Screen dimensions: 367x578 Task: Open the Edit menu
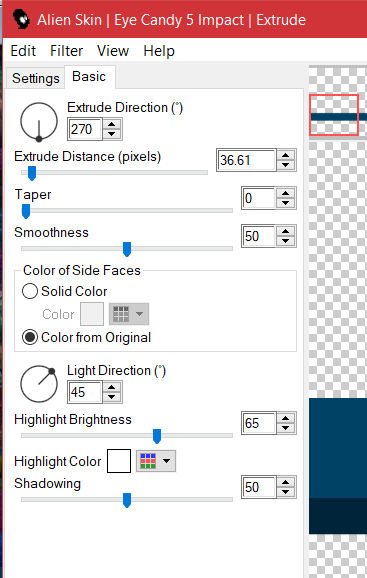click(23, 51)
